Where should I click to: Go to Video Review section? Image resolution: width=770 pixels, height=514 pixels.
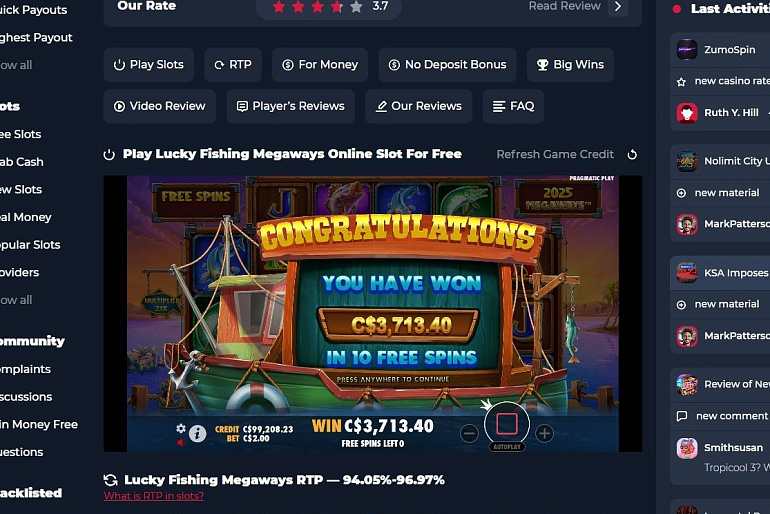[160, 106]
